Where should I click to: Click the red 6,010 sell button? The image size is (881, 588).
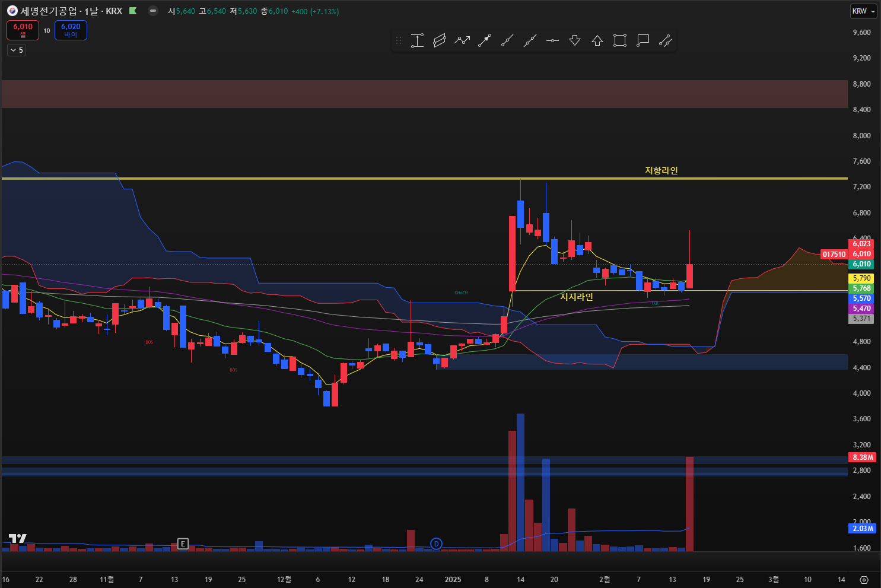coord(23,30)
